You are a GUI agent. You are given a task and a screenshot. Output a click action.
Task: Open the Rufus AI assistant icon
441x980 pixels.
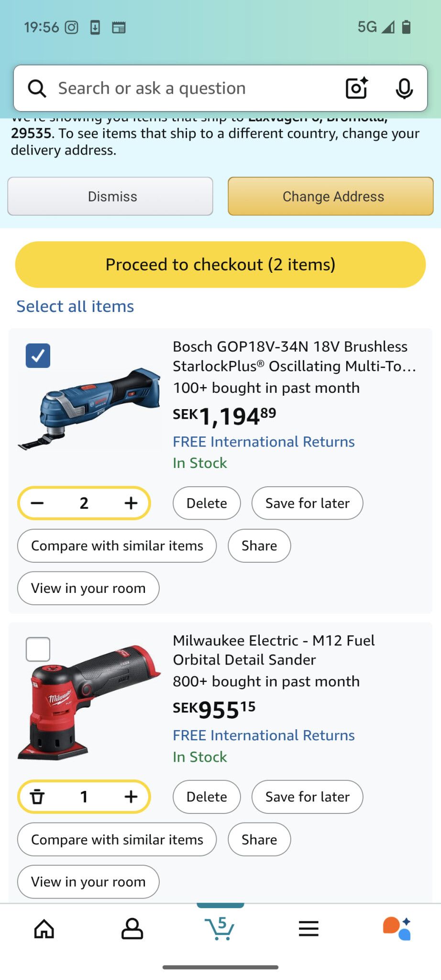[397, 929]
